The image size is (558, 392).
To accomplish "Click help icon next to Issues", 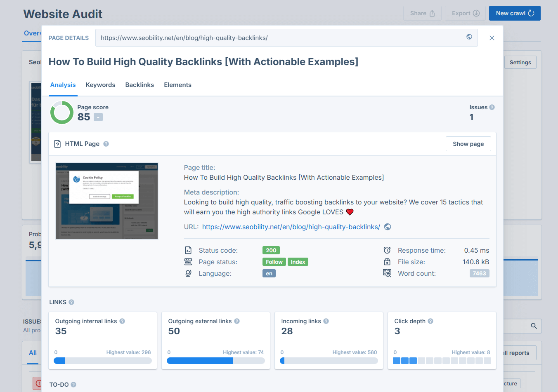I will (492, 107).
